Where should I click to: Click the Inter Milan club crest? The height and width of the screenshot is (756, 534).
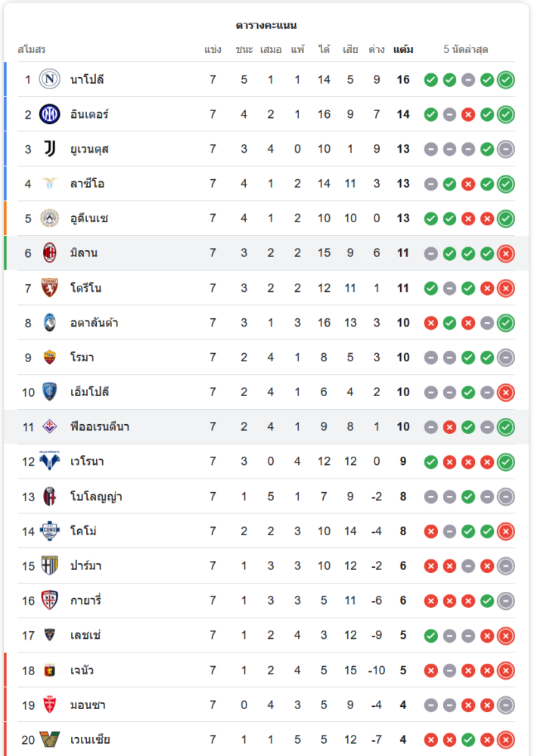[50, 114]
